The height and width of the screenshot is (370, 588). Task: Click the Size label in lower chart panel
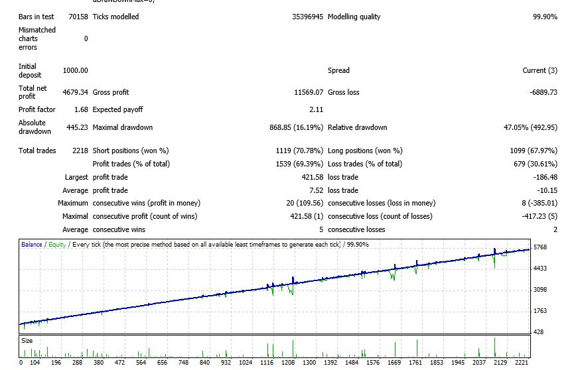click(x=27, y=340)
